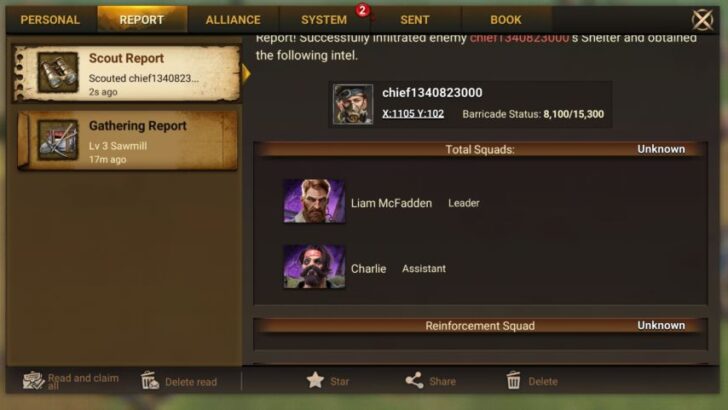The height and width of the screenshot is (410, 728).
Task: Switch to the ALLIANCE tab
Action: coord(233,20)
